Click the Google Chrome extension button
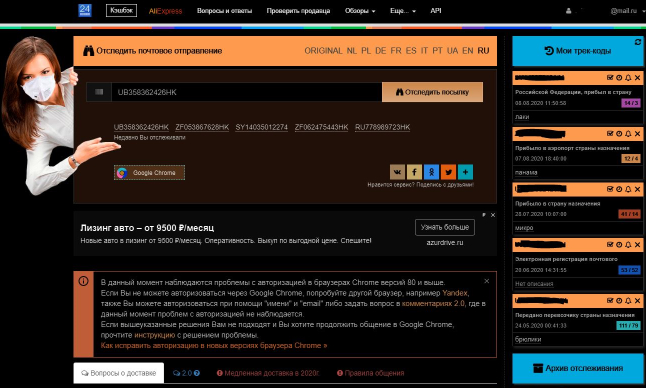Screen dimensions: 646x388 (149, 173)
